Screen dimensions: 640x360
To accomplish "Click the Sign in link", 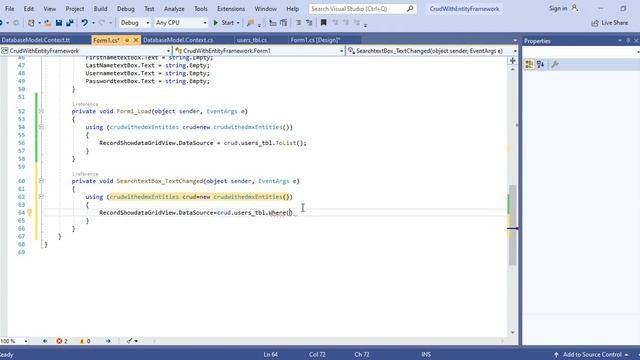I will tap(558, 8).
